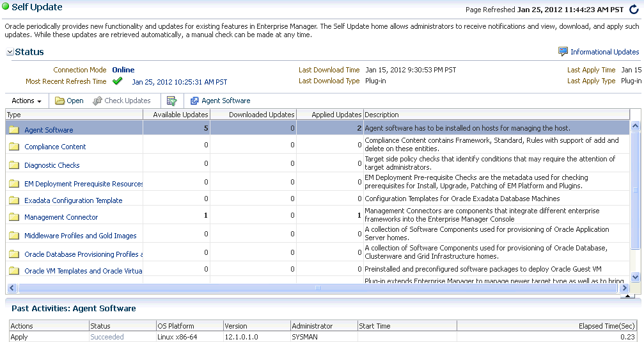The height and width of the screenshot is (342, 644).
Task: Click the Compliance Content folder icon
Action: click(14, 147)
